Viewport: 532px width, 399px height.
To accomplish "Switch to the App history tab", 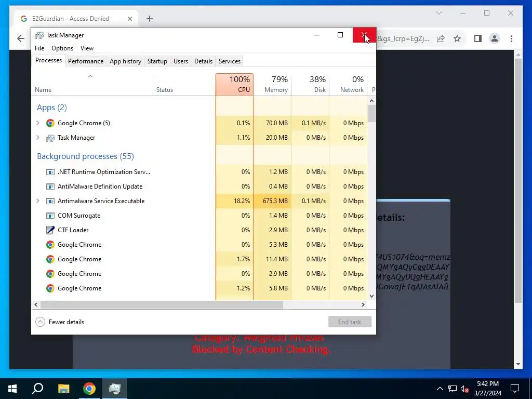I will click(125, 61).
